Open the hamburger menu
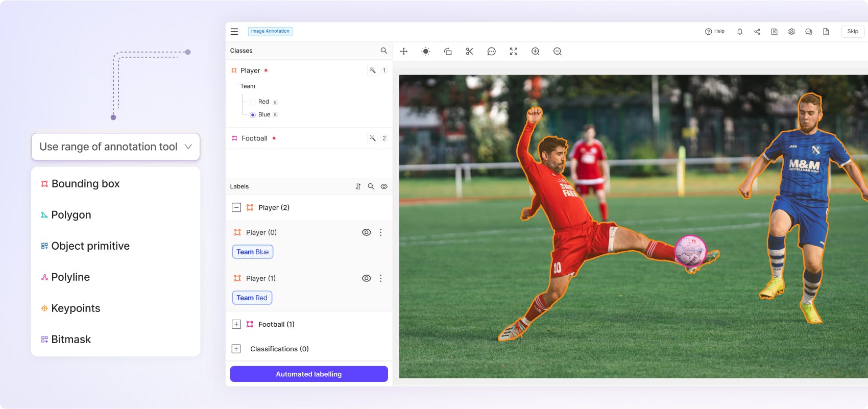The height and width of the screenshot is (409, 868). click(234, 32)
